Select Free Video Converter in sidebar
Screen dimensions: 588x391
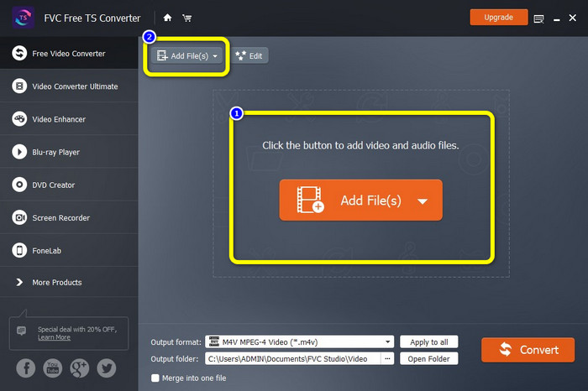69,53
